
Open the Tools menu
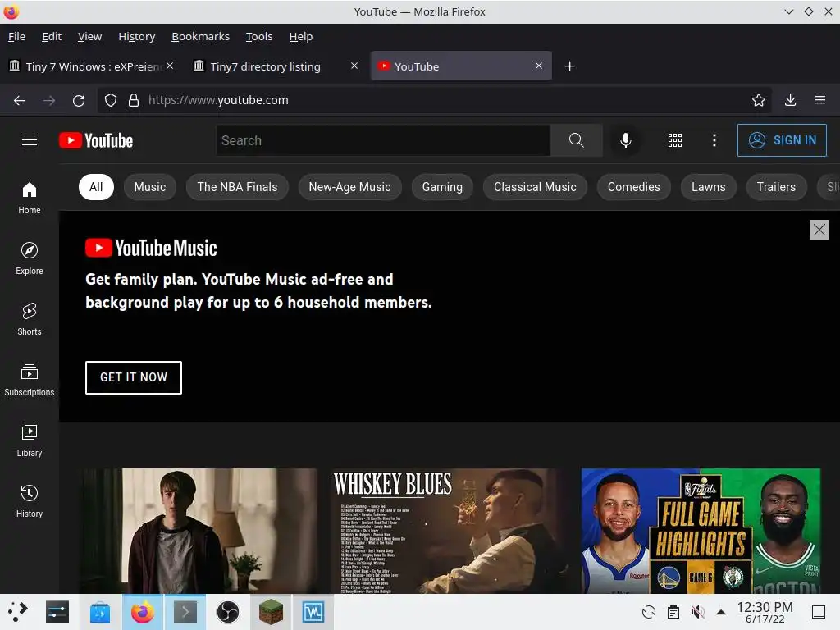click(x=259, y=36)
